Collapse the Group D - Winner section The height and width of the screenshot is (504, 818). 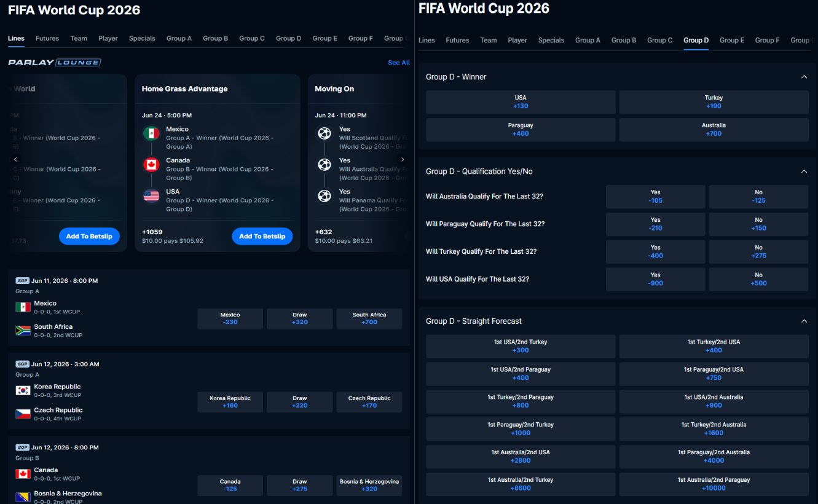(804, 77)
